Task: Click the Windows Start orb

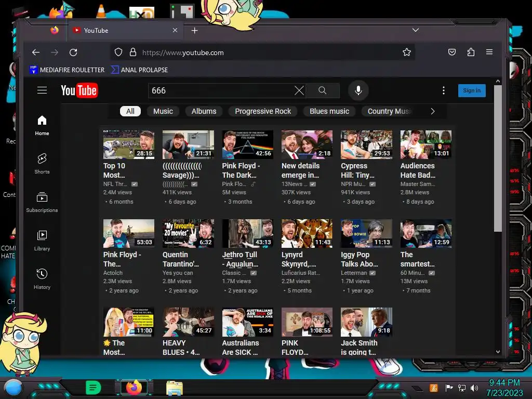Action: coord(13,388)
